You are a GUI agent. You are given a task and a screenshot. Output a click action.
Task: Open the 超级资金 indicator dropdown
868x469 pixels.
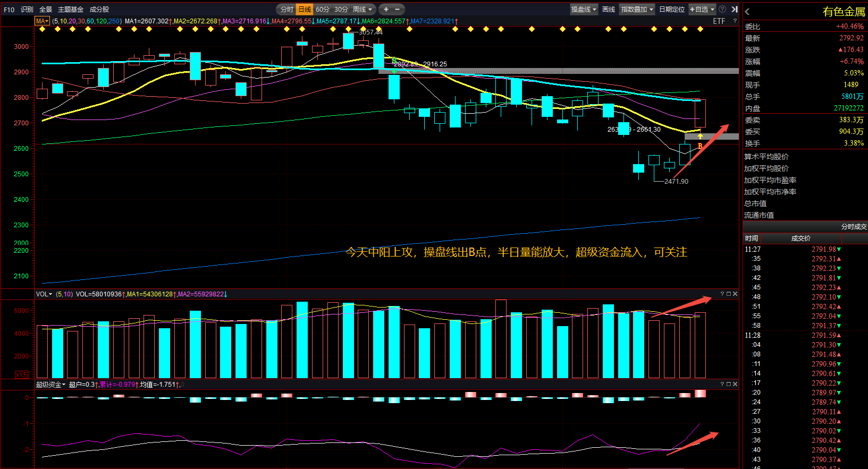(x=50, y=385)
